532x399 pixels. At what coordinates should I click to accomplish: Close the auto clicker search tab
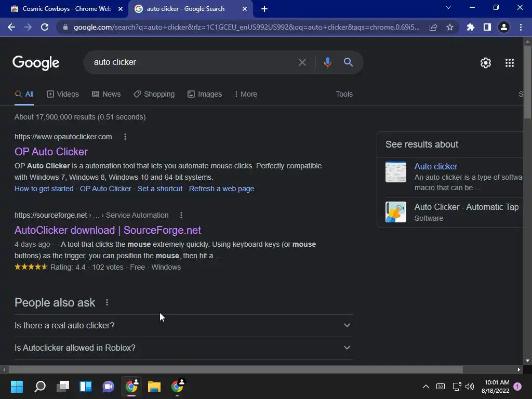245,9
